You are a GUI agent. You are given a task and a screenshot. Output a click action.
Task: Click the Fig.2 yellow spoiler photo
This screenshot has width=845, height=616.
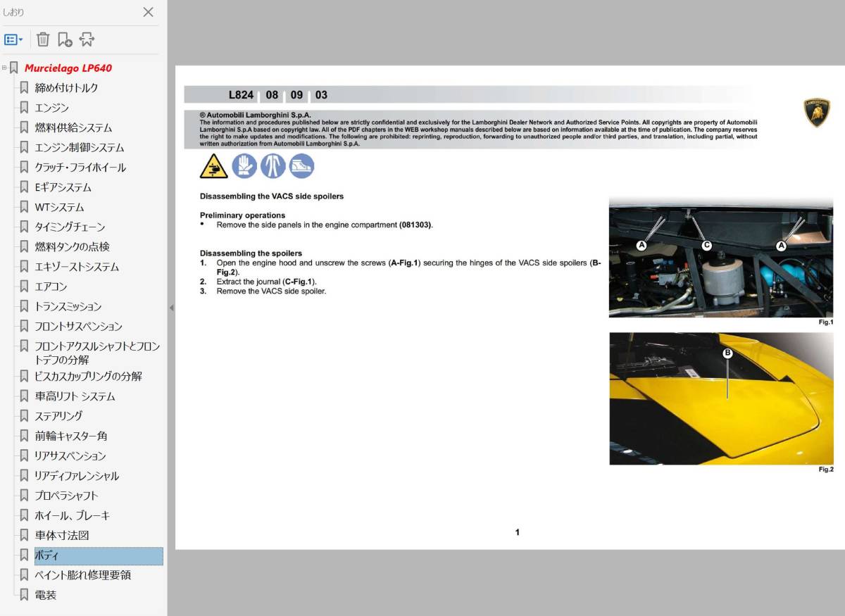click(x=721, y=398)
